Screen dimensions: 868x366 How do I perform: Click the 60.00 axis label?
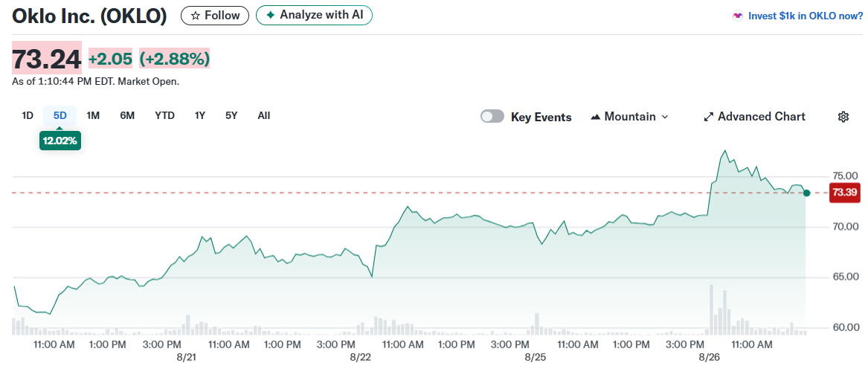pos(846,327)
